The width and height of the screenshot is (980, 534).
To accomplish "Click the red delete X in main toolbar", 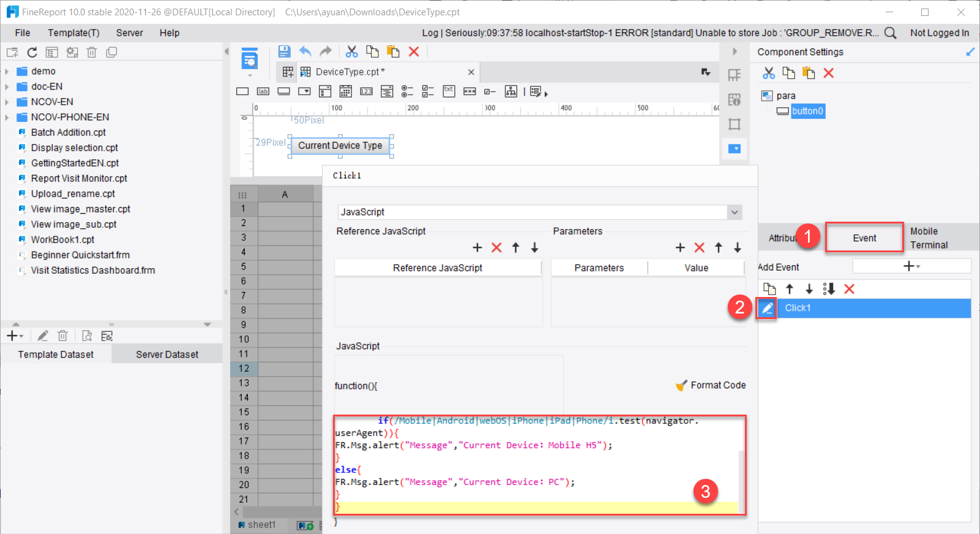I will 414,51.
